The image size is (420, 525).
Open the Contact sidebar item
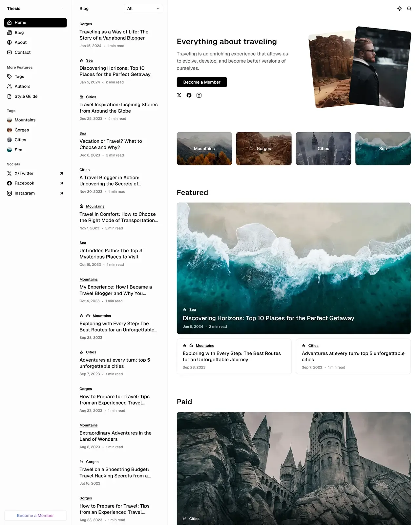tap(22, 52)
